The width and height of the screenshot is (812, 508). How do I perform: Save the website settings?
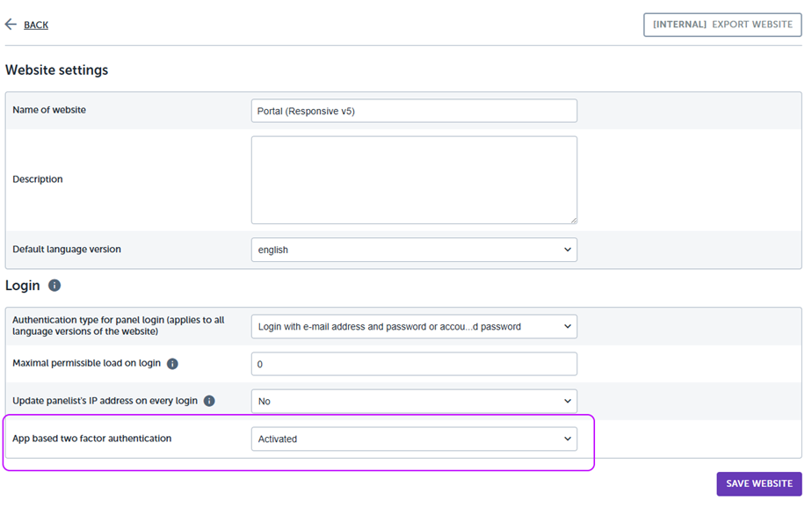coord(759,483)
